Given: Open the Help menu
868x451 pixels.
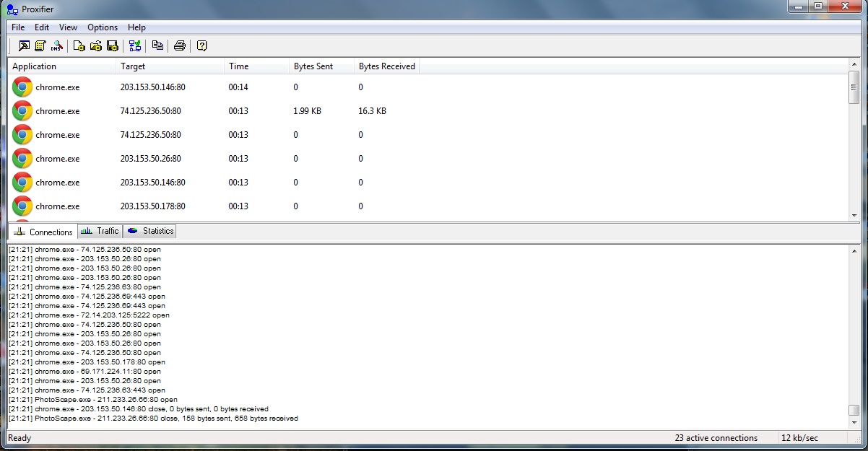Looking at the screenshot, I should [x=136, y=27].
